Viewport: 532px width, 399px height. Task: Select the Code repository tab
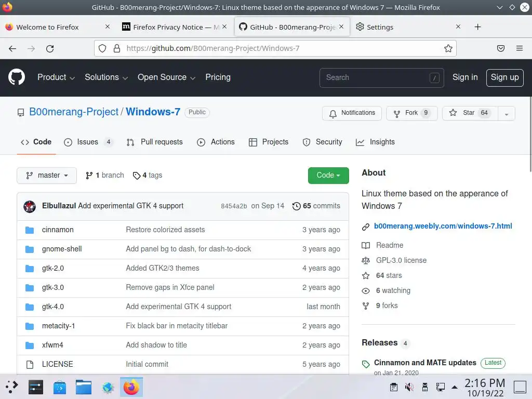point(36,142)
